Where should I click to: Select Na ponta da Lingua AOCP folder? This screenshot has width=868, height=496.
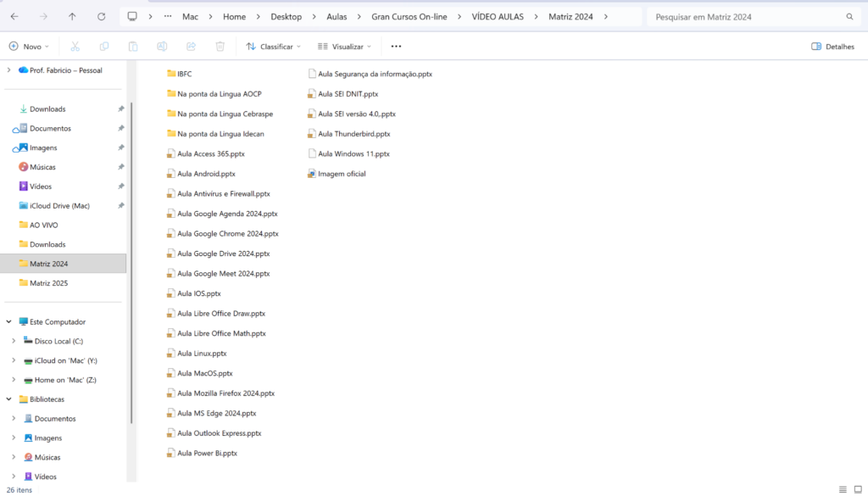point(214,93)
